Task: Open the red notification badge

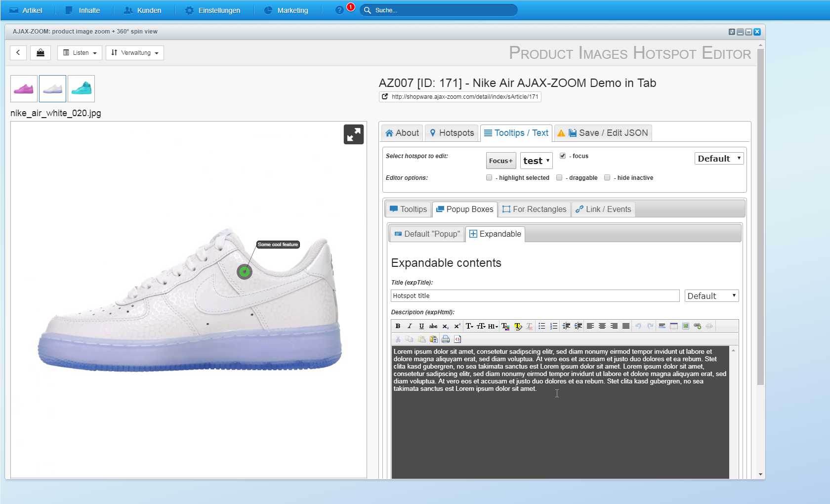Action: [x=351, y=7]
